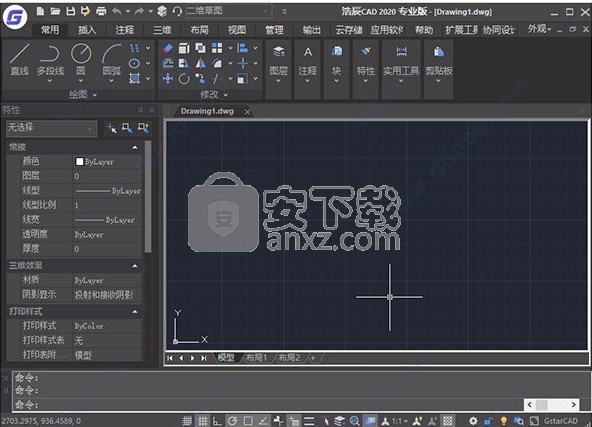Click the bottom 命令 command input line
The width and height of the screenshot is (592, 427).
tap(268, 405)
